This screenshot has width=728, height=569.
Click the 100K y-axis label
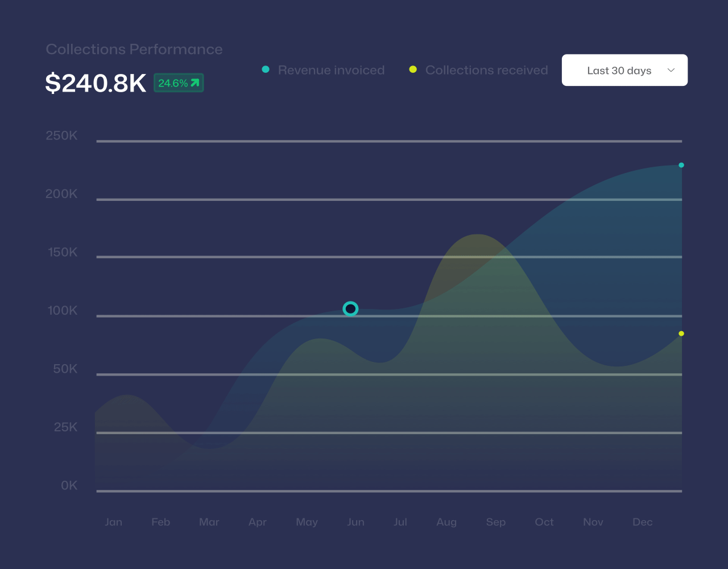(62, 311)
